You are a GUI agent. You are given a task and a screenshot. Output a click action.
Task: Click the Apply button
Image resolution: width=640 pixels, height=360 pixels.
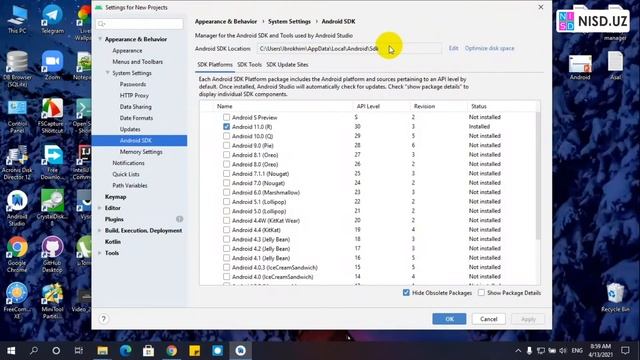pyautogui.click(x=528, y=319)
